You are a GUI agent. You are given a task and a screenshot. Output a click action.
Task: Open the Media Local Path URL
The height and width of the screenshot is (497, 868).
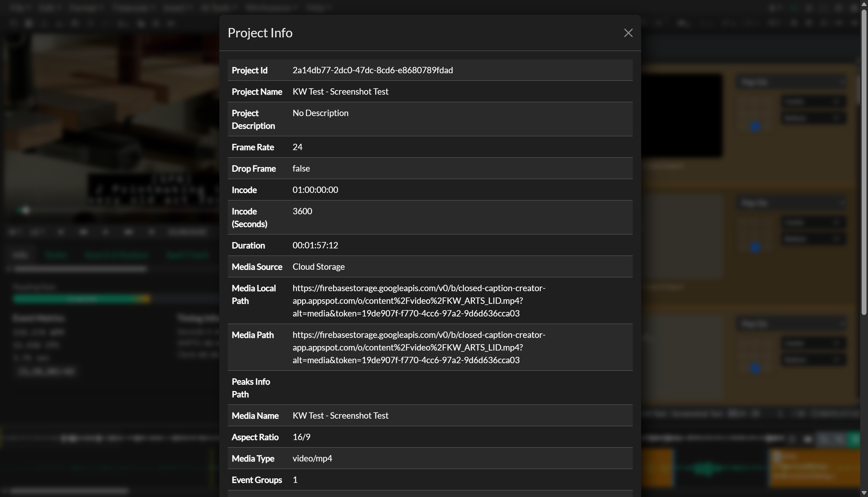(419, 300)
